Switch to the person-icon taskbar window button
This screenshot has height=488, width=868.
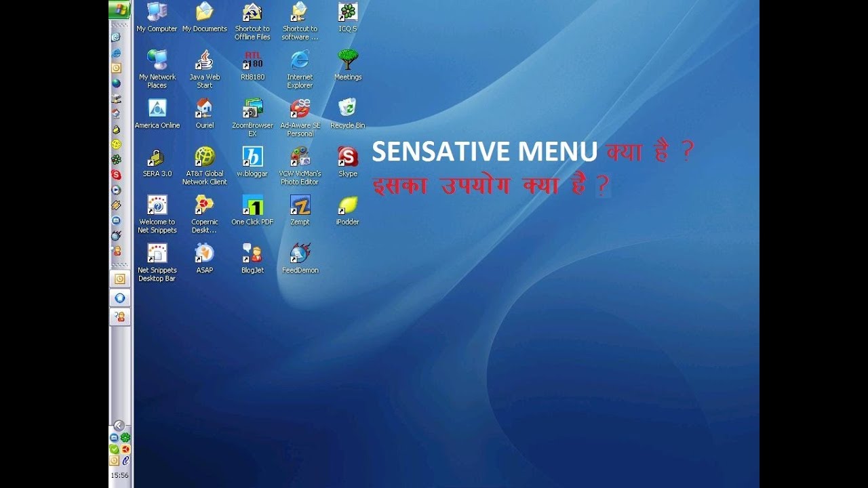click(120, 316)
